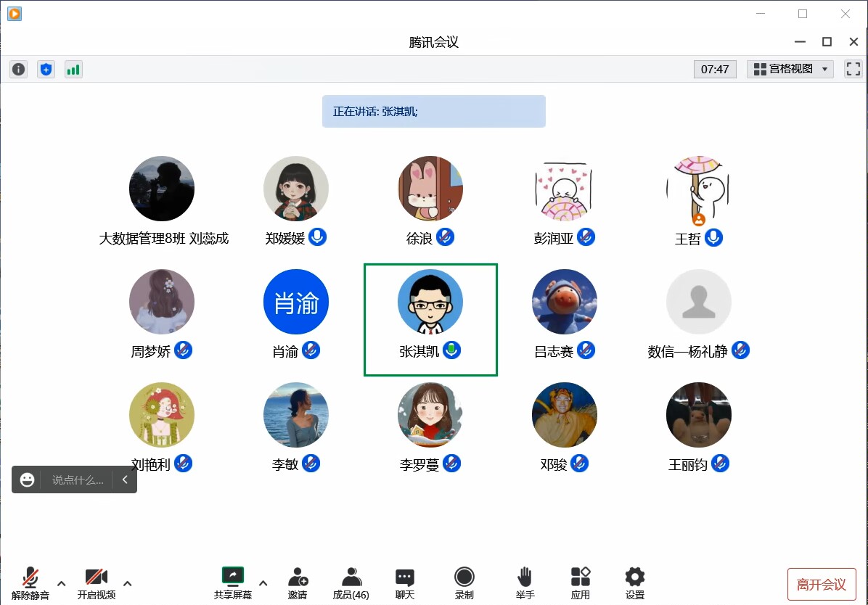The width and height of the screenshot is (868, 605).
Task: Open the blue security shield icon
Action: pos(46,69)
